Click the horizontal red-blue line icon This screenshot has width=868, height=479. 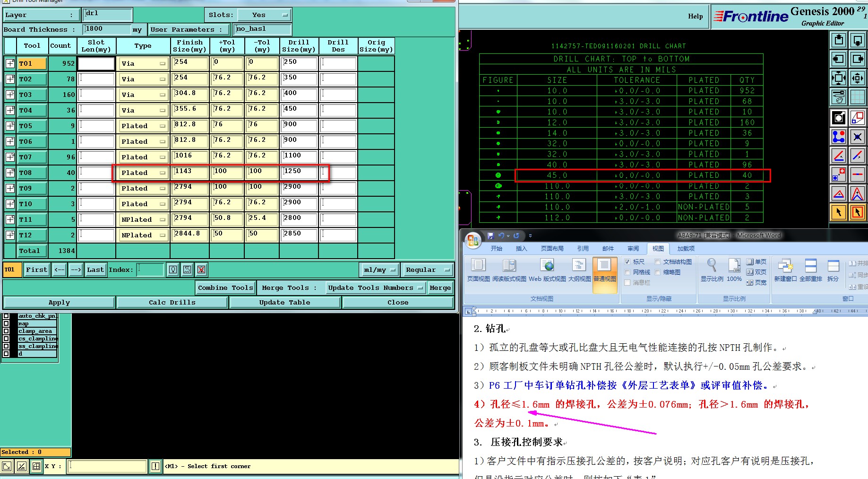857,174
